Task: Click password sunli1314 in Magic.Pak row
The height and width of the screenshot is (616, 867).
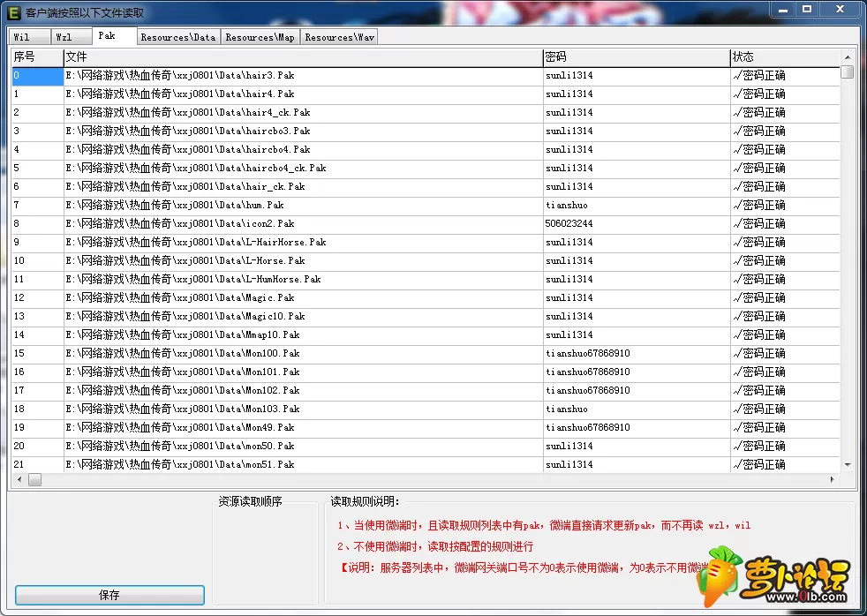Action: [x=569, y=297]
